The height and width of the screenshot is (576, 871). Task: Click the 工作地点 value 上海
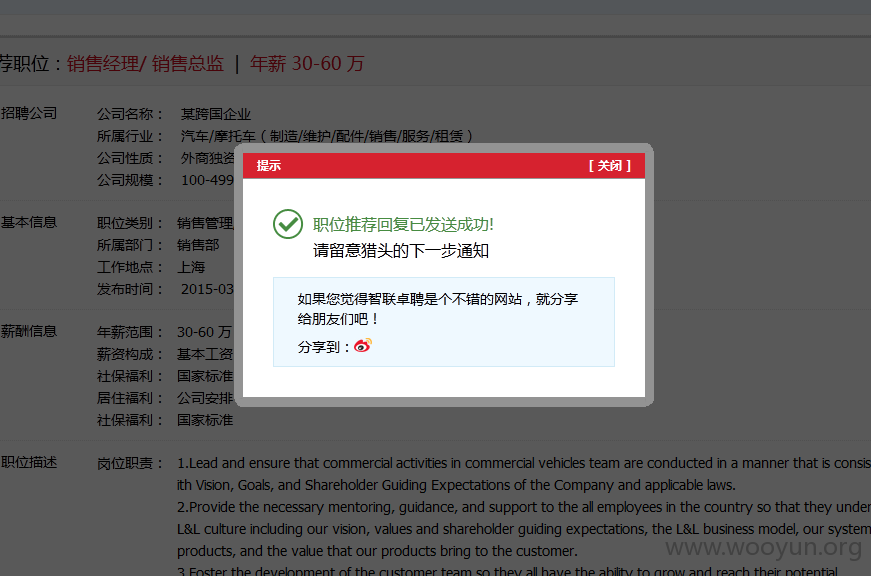[x=191, y=267]
